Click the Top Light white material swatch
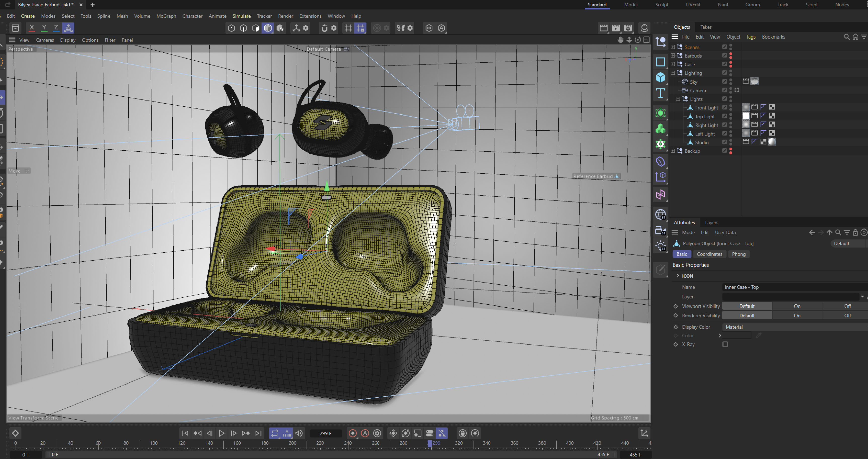 [x=746, y=116]
